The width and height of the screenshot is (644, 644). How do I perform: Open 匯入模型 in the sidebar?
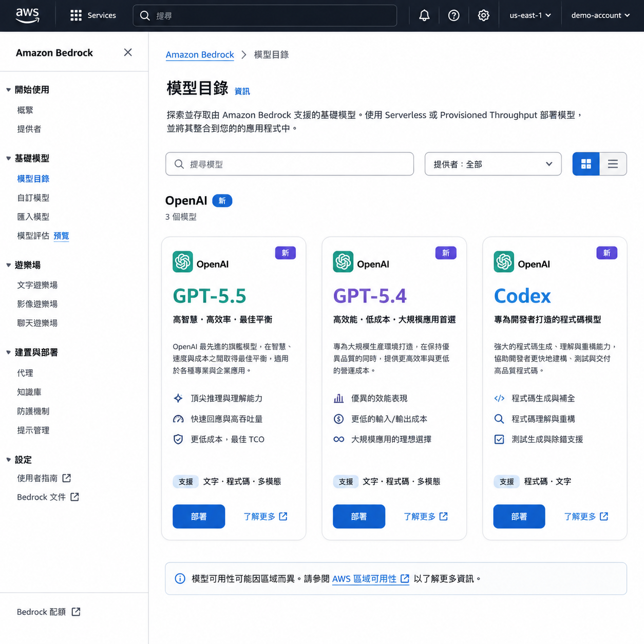(x=33, y=217)
